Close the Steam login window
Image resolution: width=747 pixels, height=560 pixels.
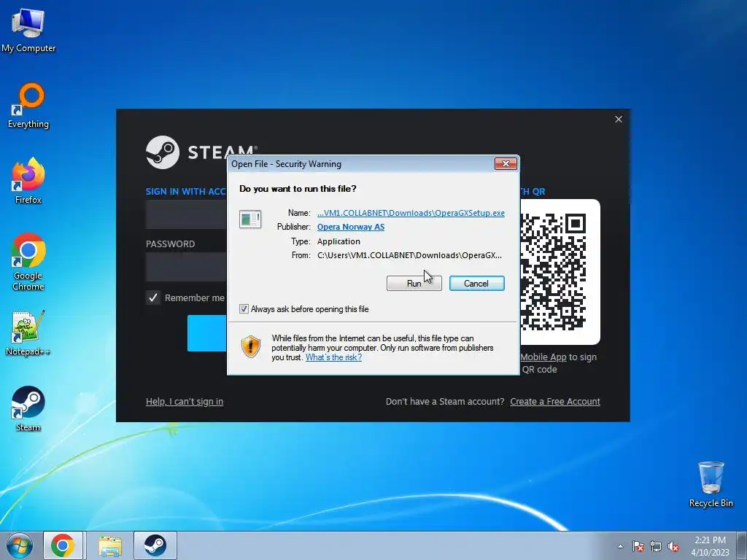[619, 119]
